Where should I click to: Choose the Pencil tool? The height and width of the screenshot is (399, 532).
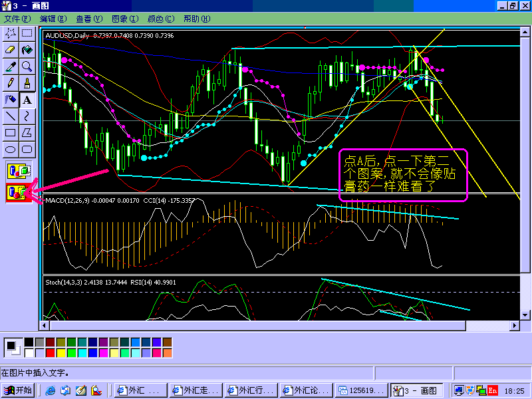click(11, 82)
